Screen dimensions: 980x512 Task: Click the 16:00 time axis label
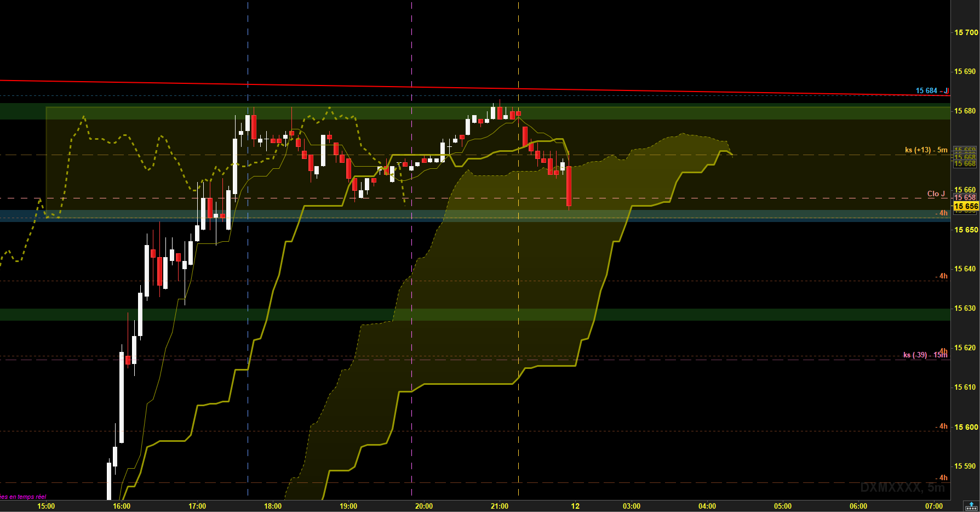122,506
